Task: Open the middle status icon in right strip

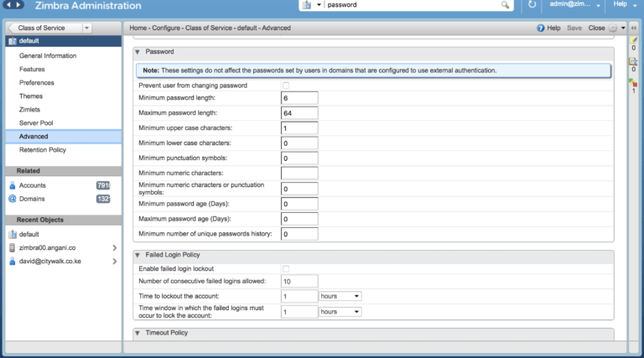Action: (633, 61)
